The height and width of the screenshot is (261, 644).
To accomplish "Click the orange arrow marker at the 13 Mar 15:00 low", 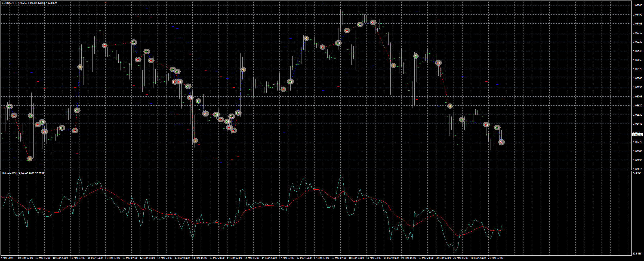I will tap(195, 141).
